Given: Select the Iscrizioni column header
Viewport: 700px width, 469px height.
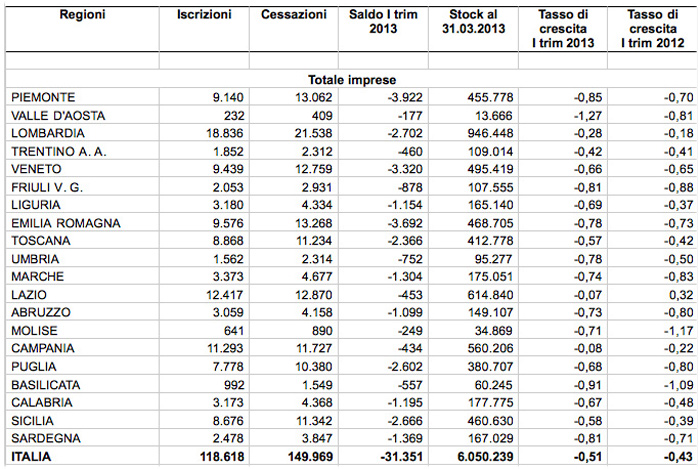Looking at the screenshot, I should tap(204, 15).
